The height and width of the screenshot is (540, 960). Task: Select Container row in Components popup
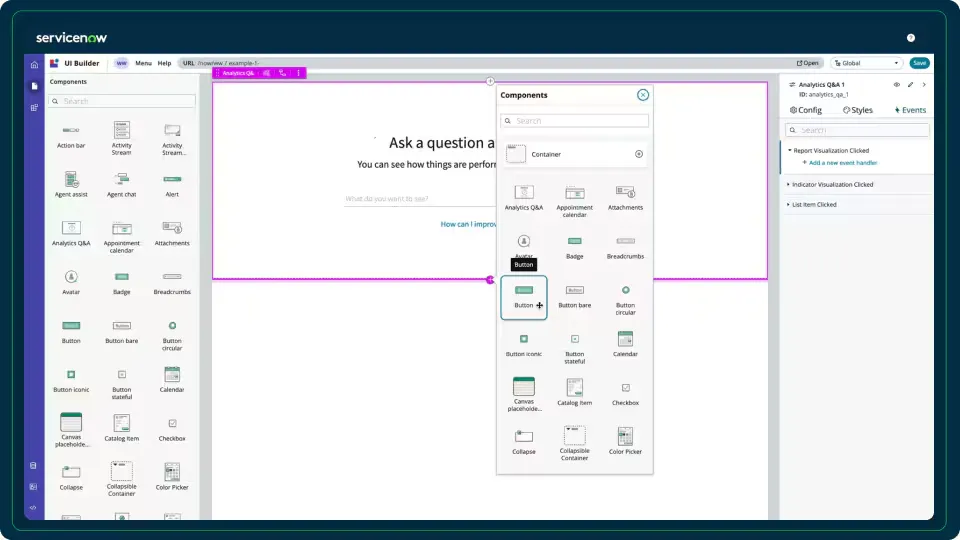[574, 154]
